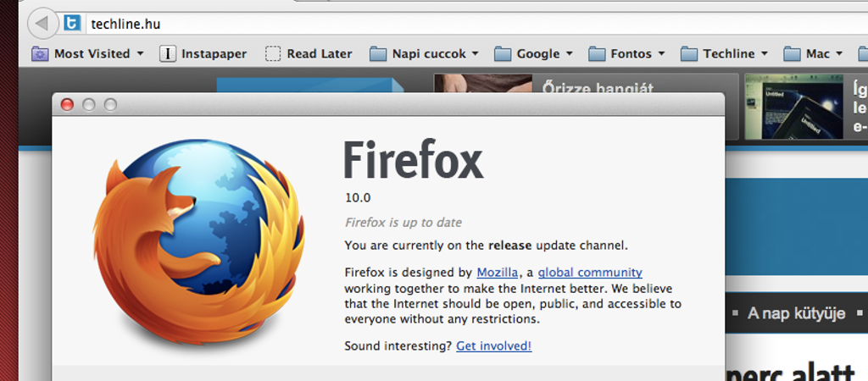This screenshot has height=381, width=868.
Task: Click the Techline folder icon
Action: click(688, 53)
